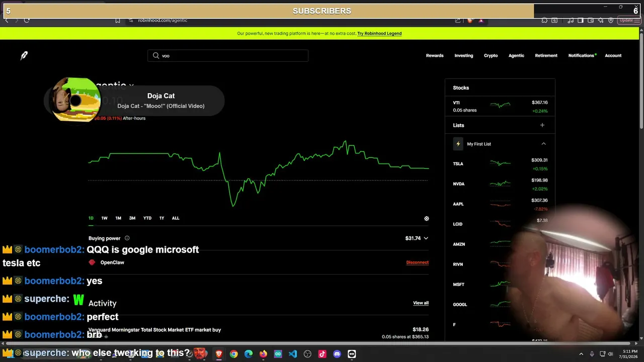The height and width of the screenshot is (362, 644).
Task: Open the Rewards menu
Action: point(435,55)
